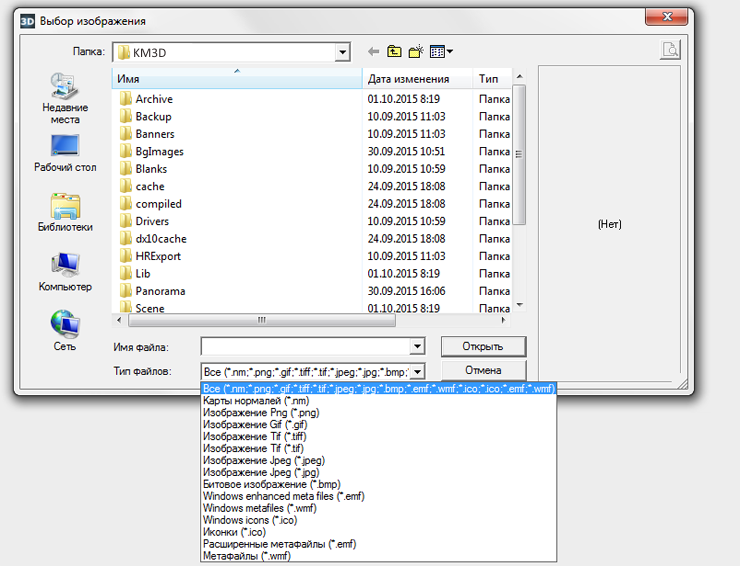Click the scroll right arrow
Viewport: 740px width, 566px height.
pos(503,320)
